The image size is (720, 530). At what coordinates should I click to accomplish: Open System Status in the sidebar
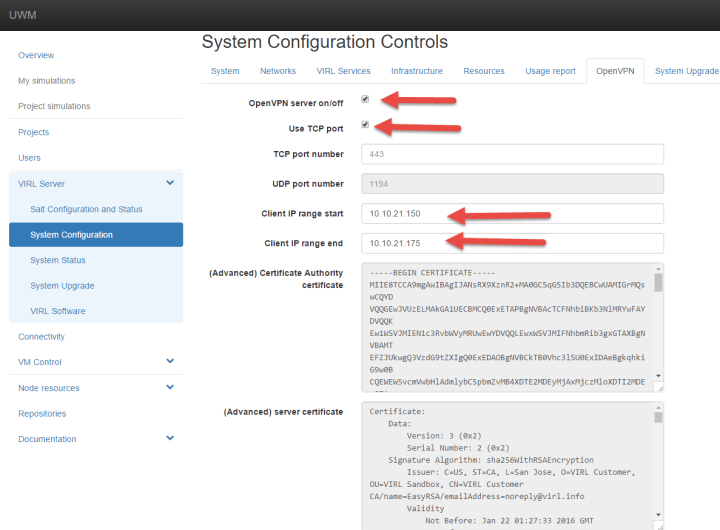click(58, 260)
